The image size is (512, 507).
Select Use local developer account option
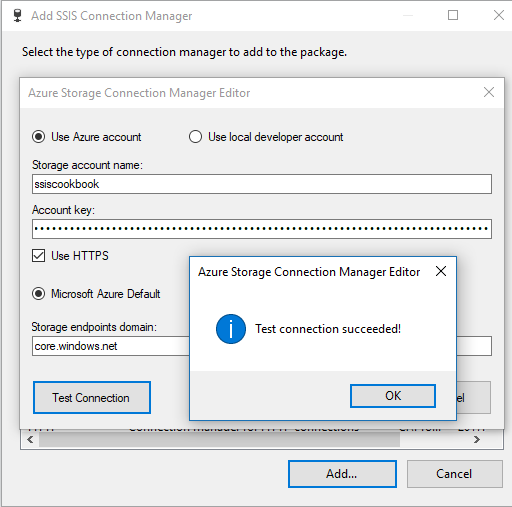[195, 137]
